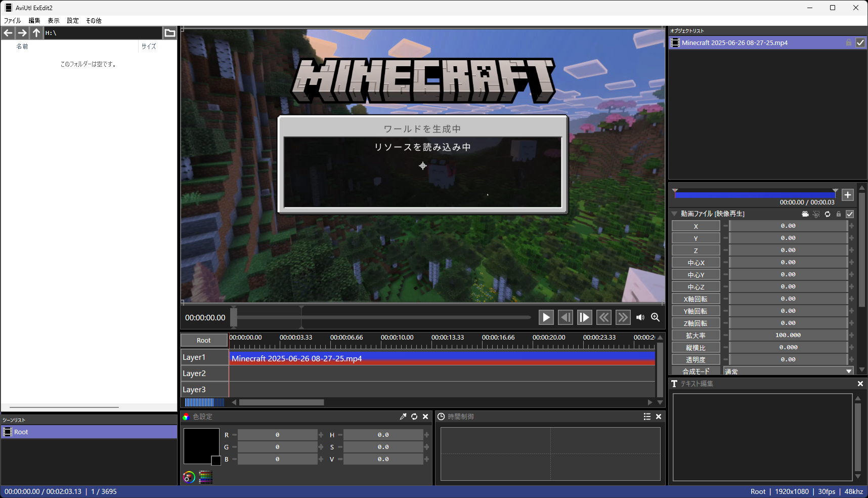The height and width of the screenshot is (498, 868).
Task: Collapse the 動画ファイル [映像再生] section
Action: coord(674,214)
